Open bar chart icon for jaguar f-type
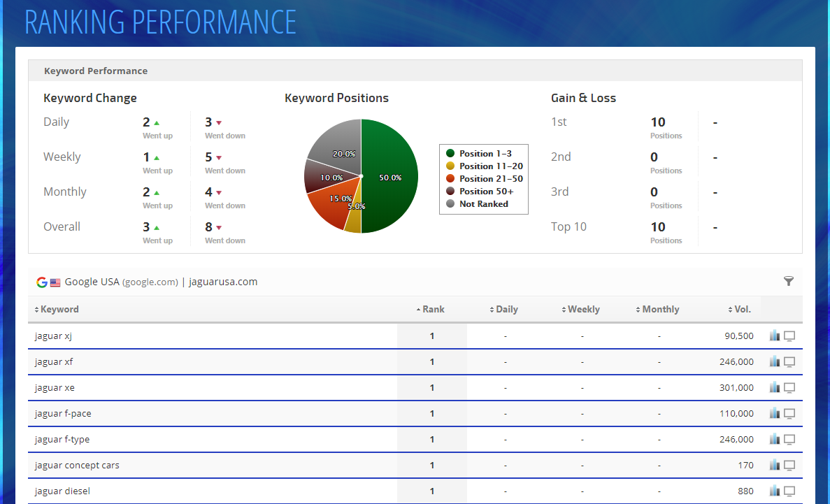 coord(774,440)
